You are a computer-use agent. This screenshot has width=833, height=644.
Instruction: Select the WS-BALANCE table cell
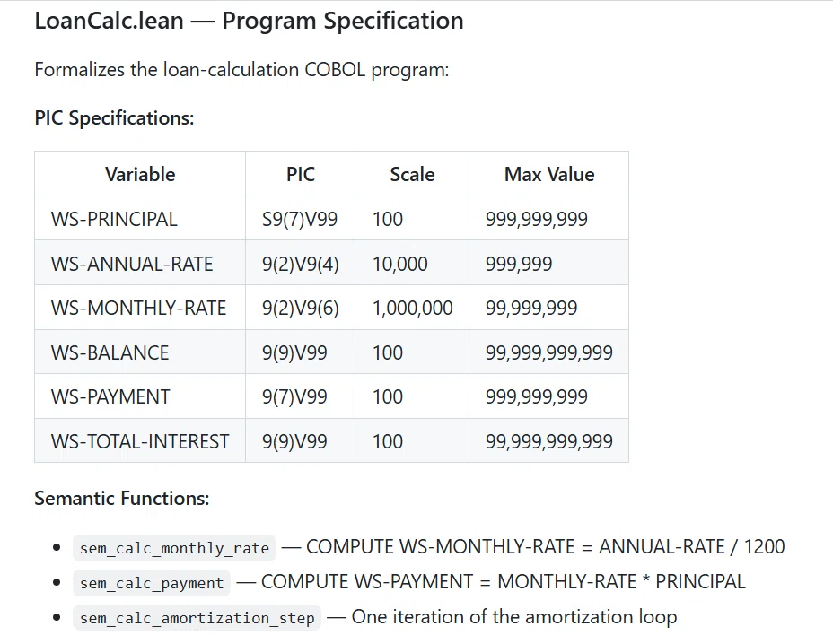pos(140,352)
